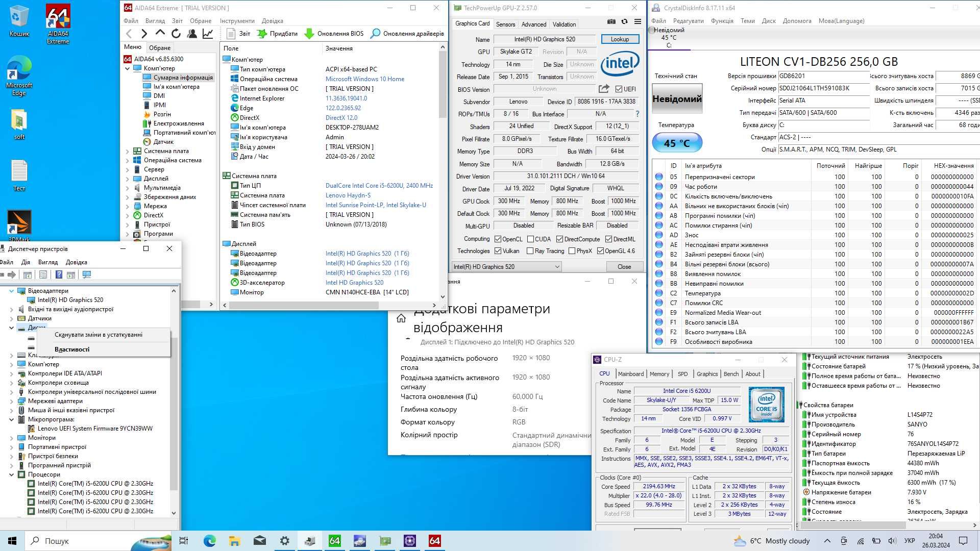980x551 pixels.
Task: Click volume speaker icon in system tray
Action: pyautogui.click(x=892, y=541)
